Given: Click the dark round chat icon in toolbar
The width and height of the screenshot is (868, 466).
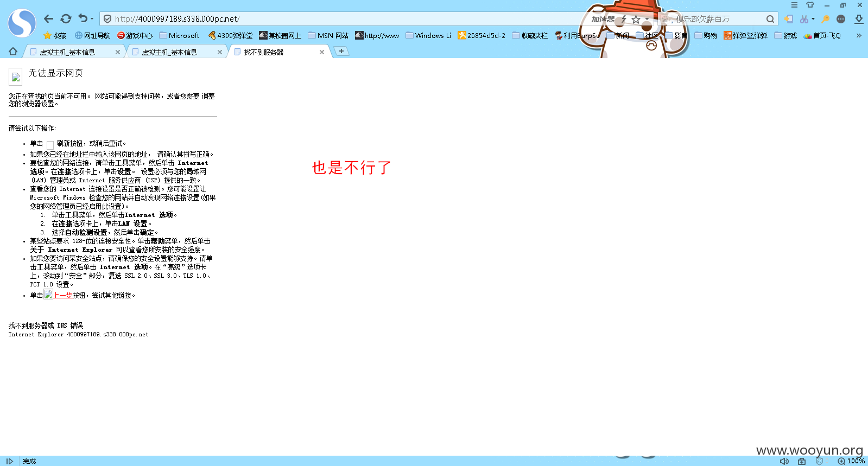Looking at the screenshot, I should point(841,19).
